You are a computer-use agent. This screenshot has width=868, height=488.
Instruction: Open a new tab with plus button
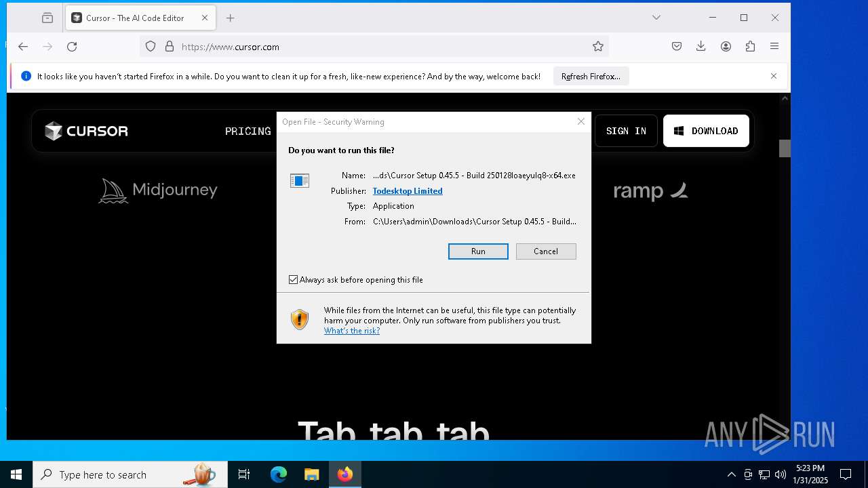click(231, 18)
